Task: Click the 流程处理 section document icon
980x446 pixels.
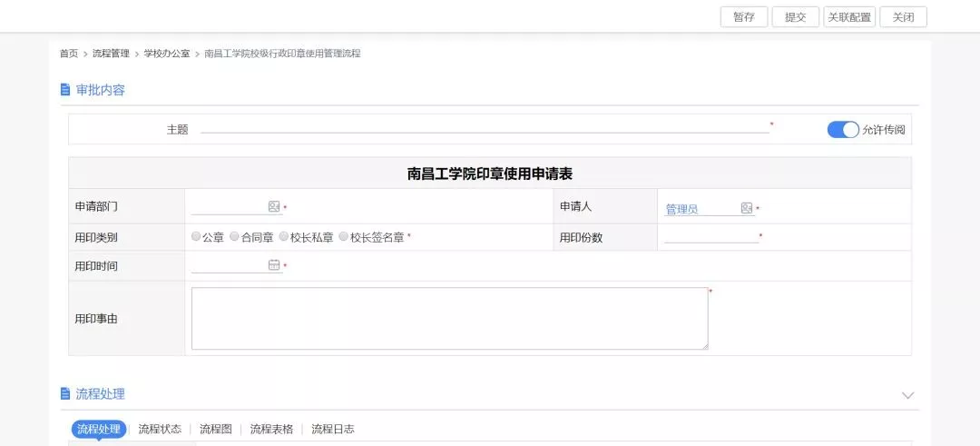Action: pyautogui.click(x=65, y=393)
